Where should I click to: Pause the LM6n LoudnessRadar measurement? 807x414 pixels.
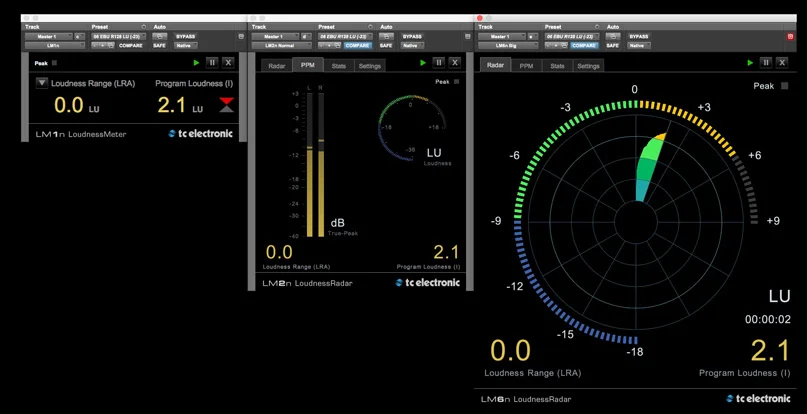pos(766,63)
